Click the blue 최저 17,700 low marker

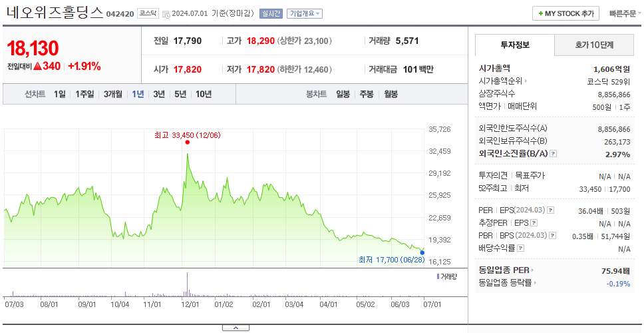pyautogui.click(x=422, y=252)
